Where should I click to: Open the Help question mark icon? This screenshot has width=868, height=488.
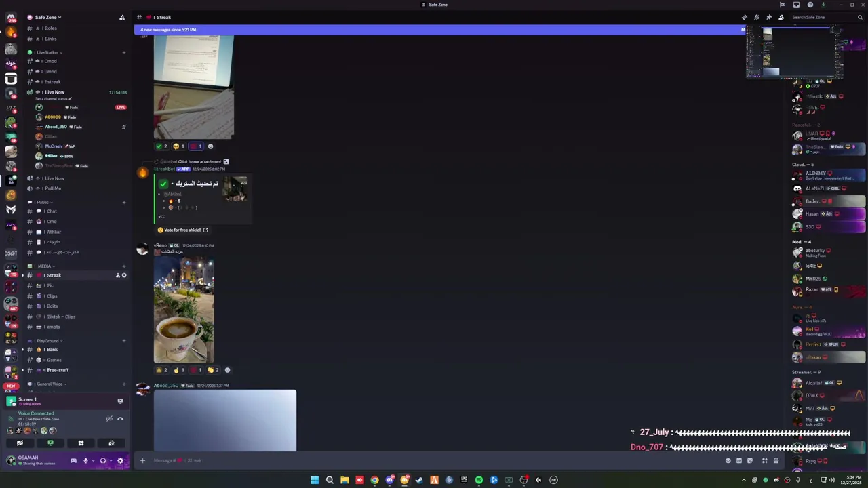tap(810, 5)
